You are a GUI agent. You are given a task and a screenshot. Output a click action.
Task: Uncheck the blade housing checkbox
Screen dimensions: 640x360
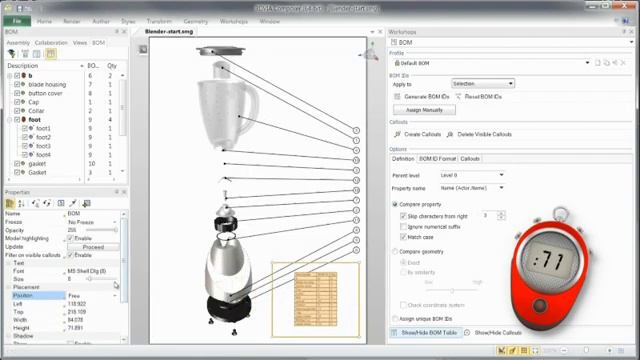(x=17, y=84)
